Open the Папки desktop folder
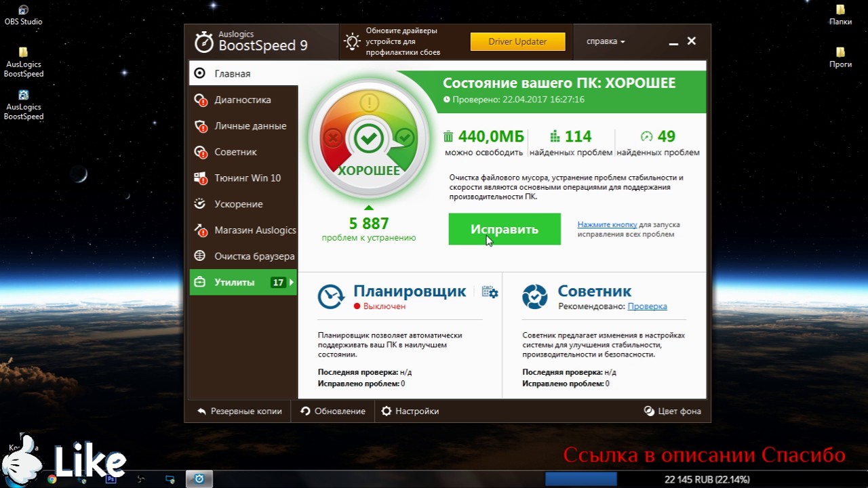 [x=840, y=16]
